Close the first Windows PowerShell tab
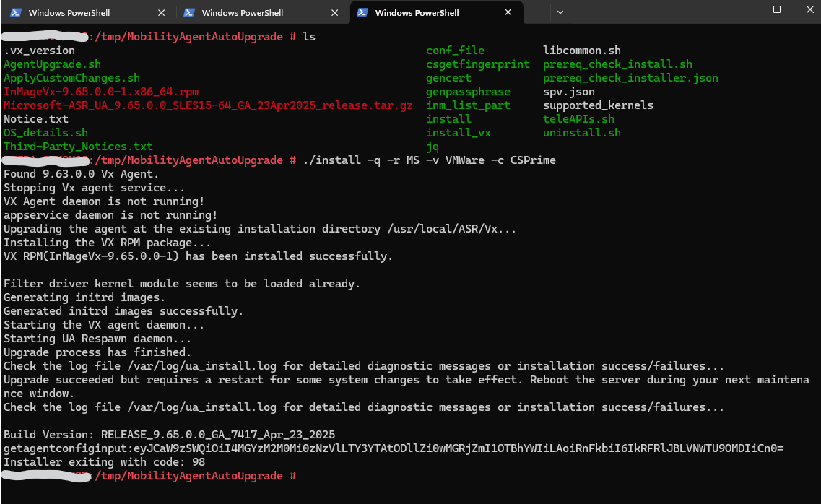This screenshot has width=821, height=504. pyautogui.click(x=161, y=12)
